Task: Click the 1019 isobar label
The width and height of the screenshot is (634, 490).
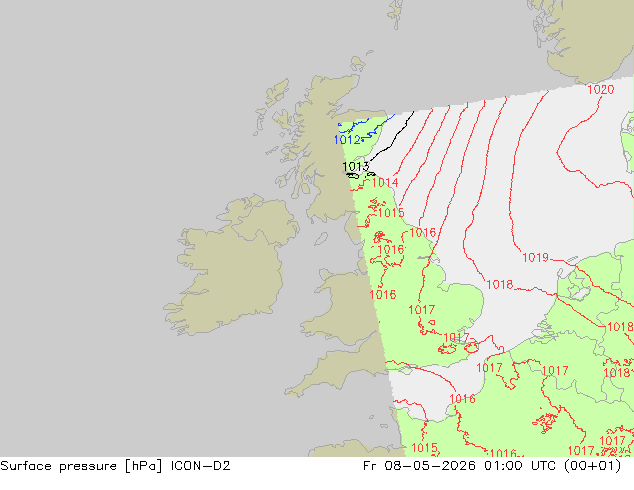Action: coord(535,258)
